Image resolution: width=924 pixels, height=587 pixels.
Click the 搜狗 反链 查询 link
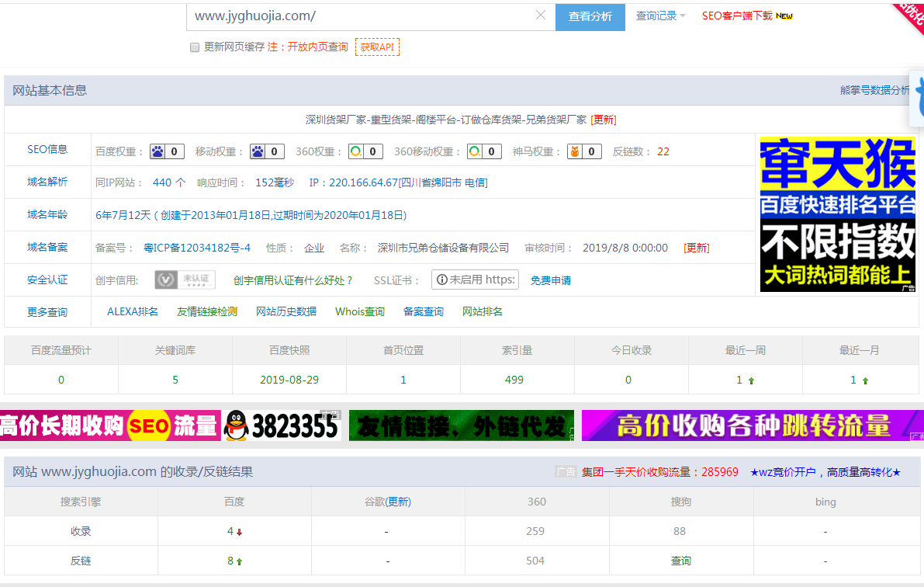click(680, 561)
